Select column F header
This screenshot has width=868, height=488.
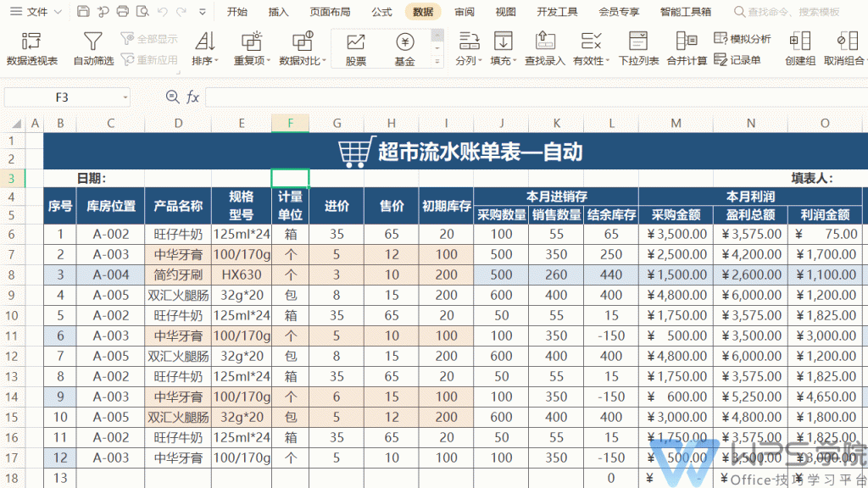click(x=290, y=124)
